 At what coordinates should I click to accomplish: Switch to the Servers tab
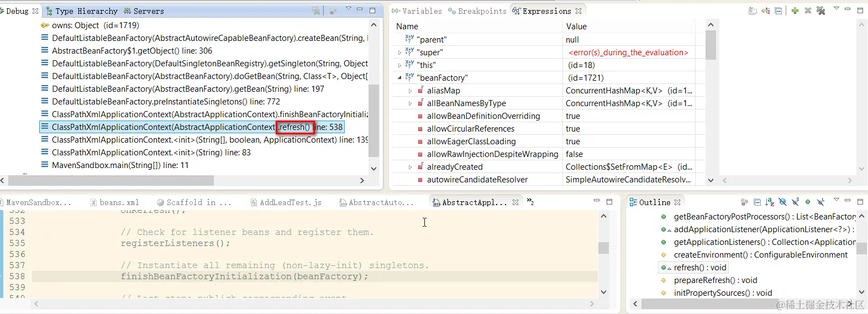(x=144, y=11)
